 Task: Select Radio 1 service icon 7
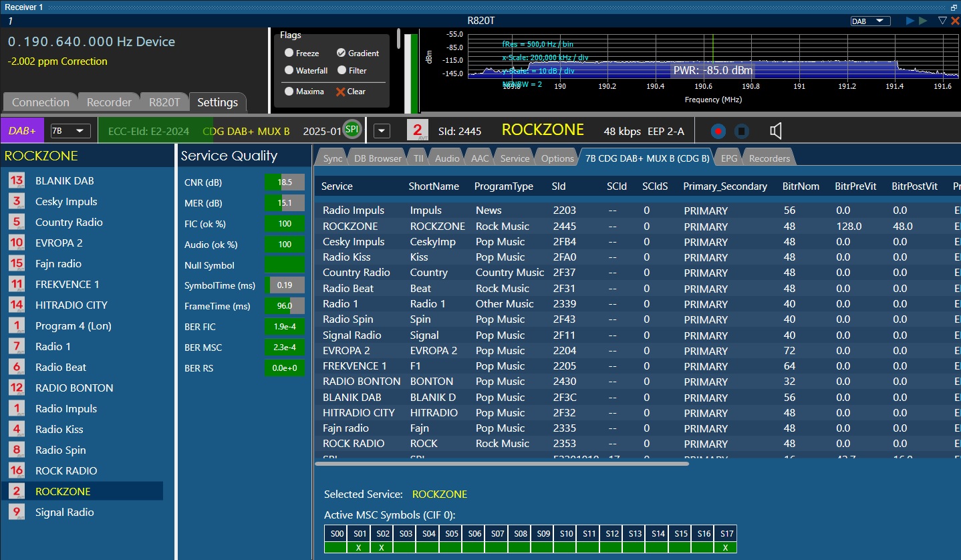[17, 346]
